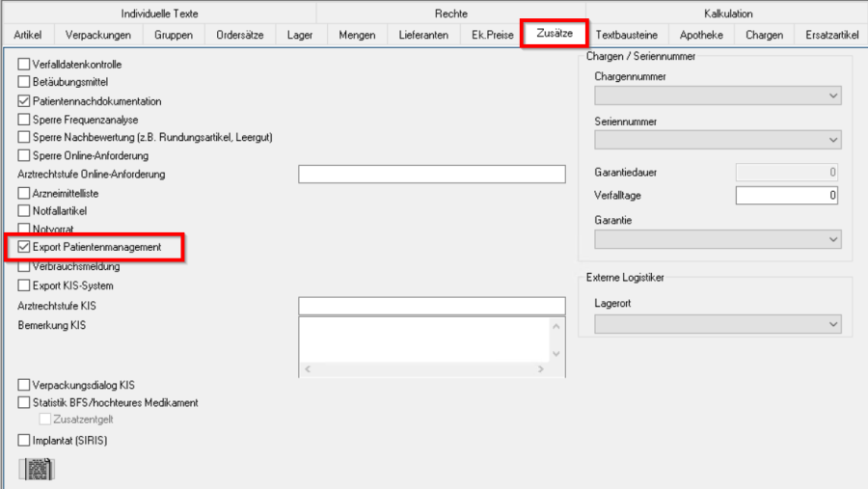Image resolution: width=868 pixels, height=489 pixels.
Task: Toggle Verbrauchsmeldung checkbox
Action: [23, 267]
